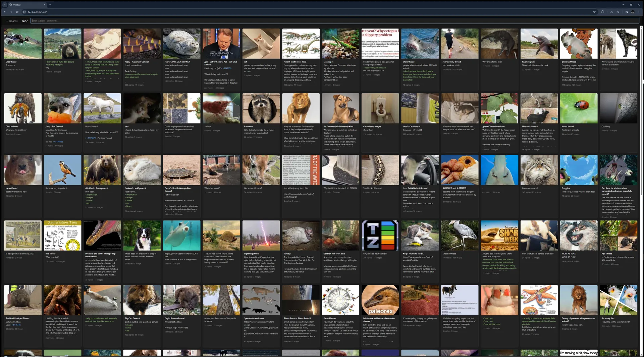Open the Lightning strikes thread thumbnail
This screenshot has height=357, width=644.
point(261,236)
